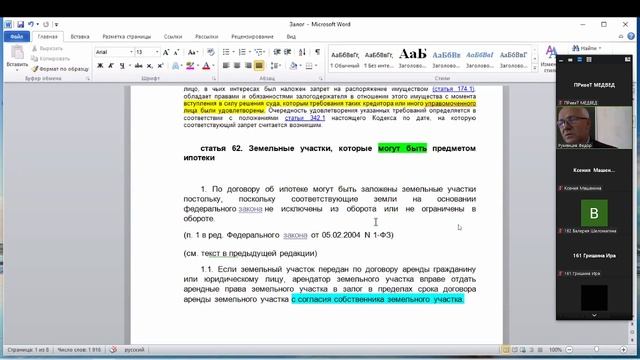Toggle paragraph marks display (¶)
This screenshot has width=640, height=360.
click(317, 52)
